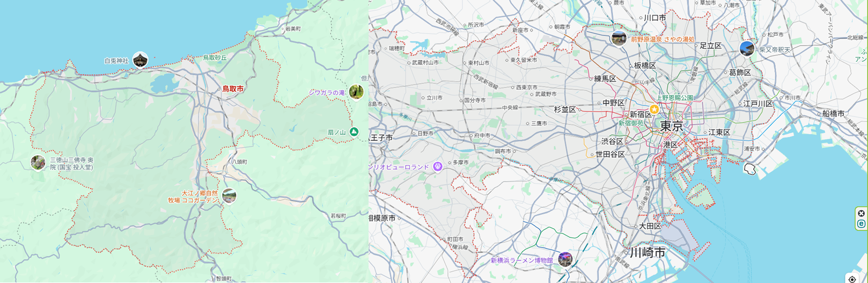Click the 鳥取市 red city label
The height and width of the screenshot is (283, 868).
tap(233, 89)
